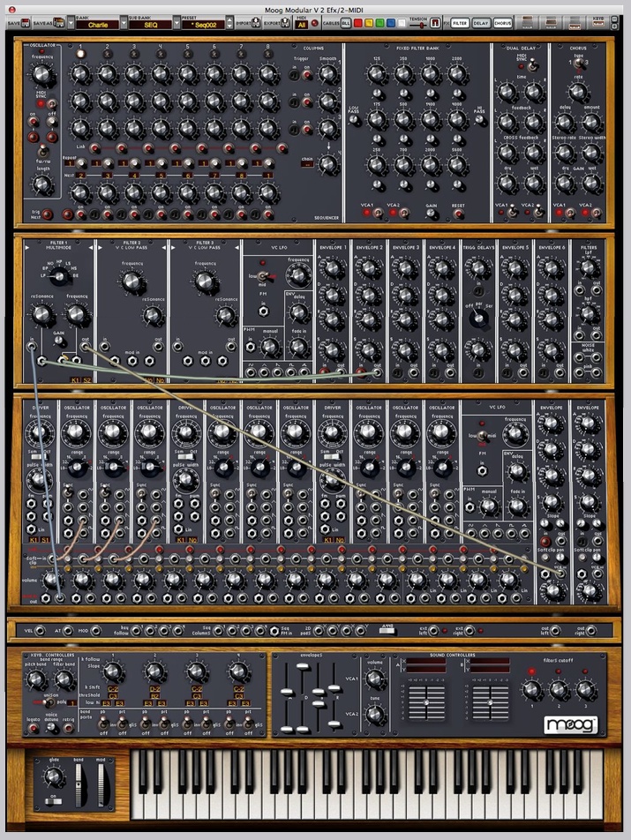
Task: Toggle the unison poly switch
Action: pyautogui.click(x=50, y=702)
